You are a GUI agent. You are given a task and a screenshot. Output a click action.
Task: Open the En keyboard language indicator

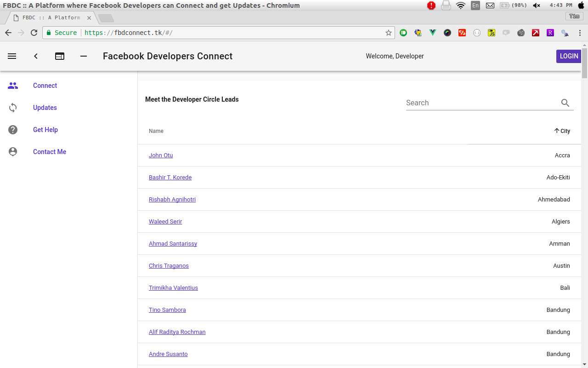tap(475, 6)
